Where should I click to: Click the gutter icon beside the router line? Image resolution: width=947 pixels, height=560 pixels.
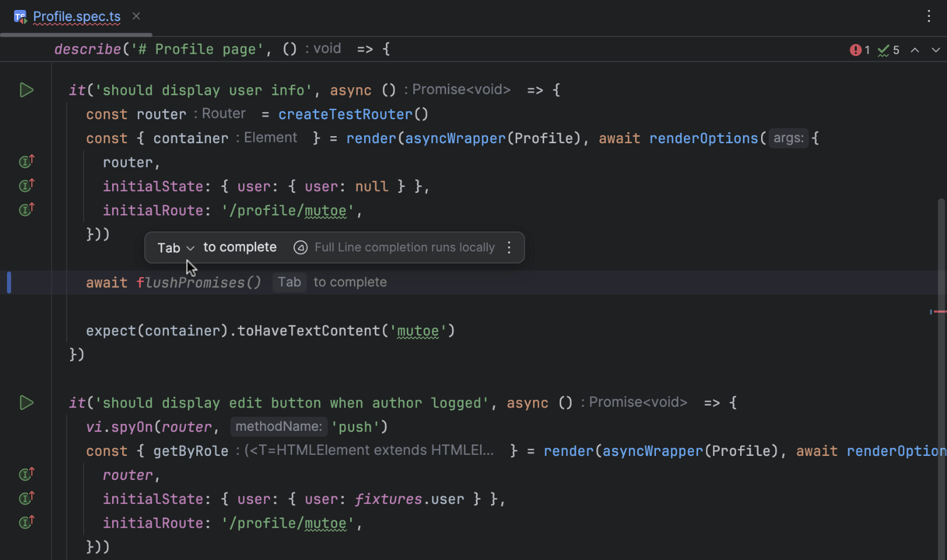click(26, 162)
